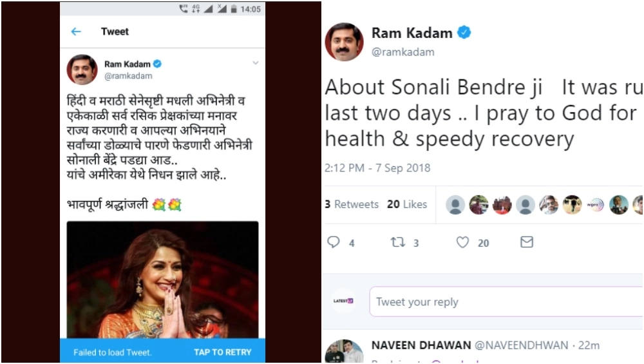Click the reply speech bubble icon
Image resolution: width=644 pixels, height=364 pixels.
point(334,242)
